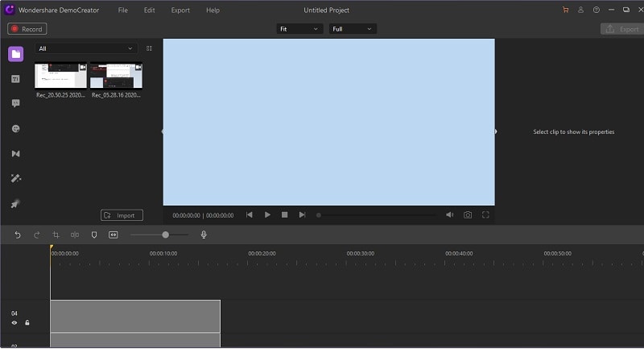
Task: Open the Media Library sidebar tab
Action: (x=15, y=54)
